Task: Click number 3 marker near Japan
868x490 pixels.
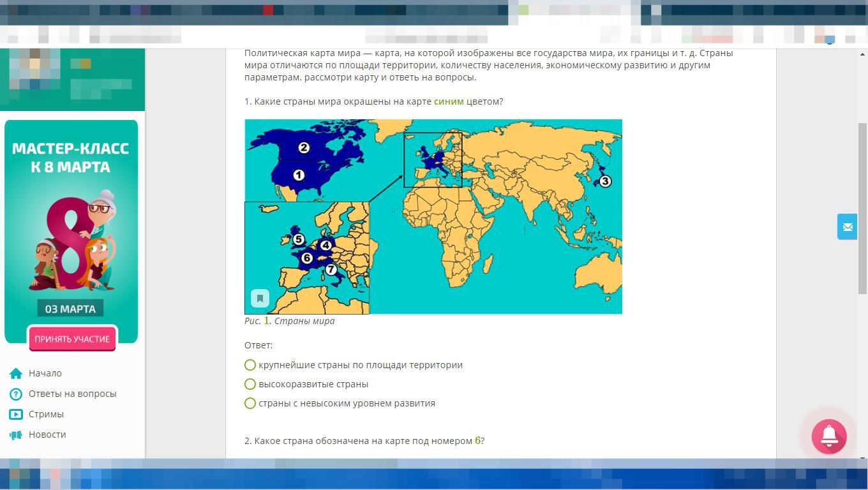Action: [x=605, y=181]
